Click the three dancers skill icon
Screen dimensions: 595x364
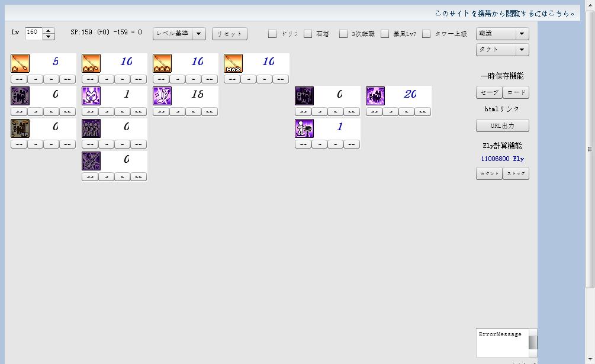click(91, 128)
